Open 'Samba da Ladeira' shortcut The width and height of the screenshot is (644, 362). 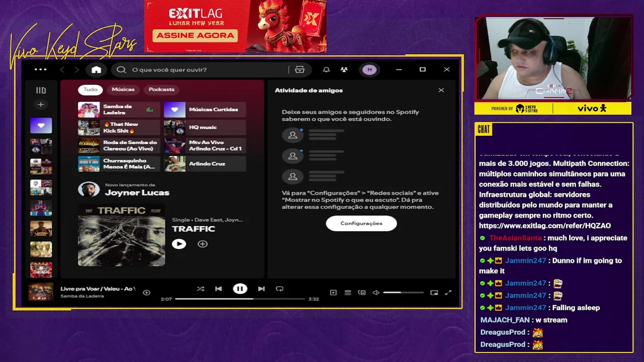(119, 110)
